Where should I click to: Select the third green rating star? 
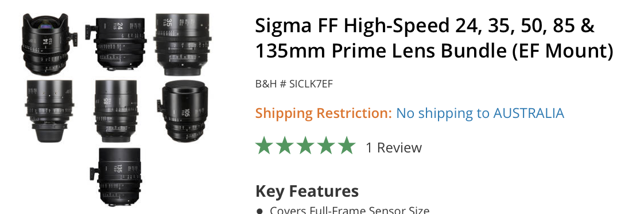305,146
